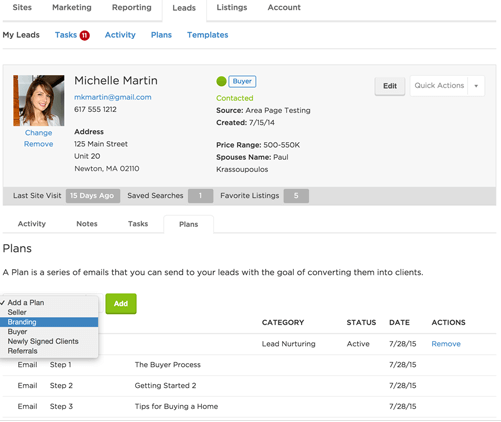Click the mkmartin@gmail.com email link
501x422 pixels.
tap(113, 97)
